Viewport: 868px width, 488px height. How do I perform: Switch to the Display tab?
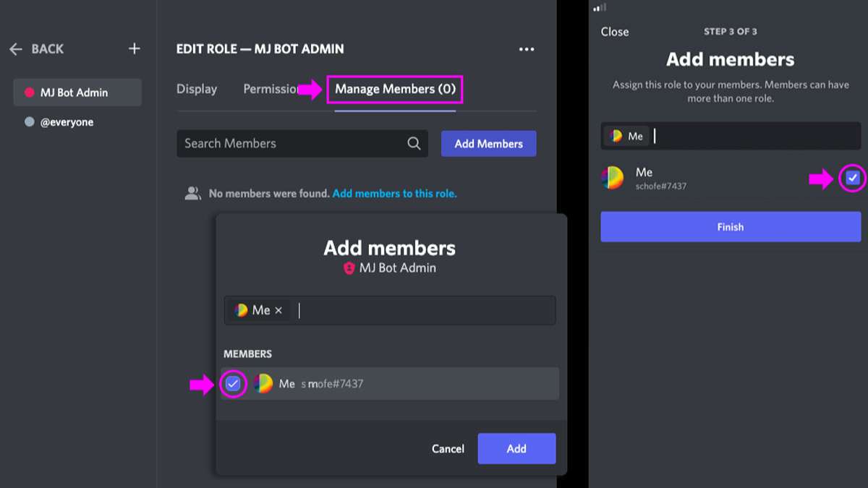pyautogui.click(x=196, y=88)
